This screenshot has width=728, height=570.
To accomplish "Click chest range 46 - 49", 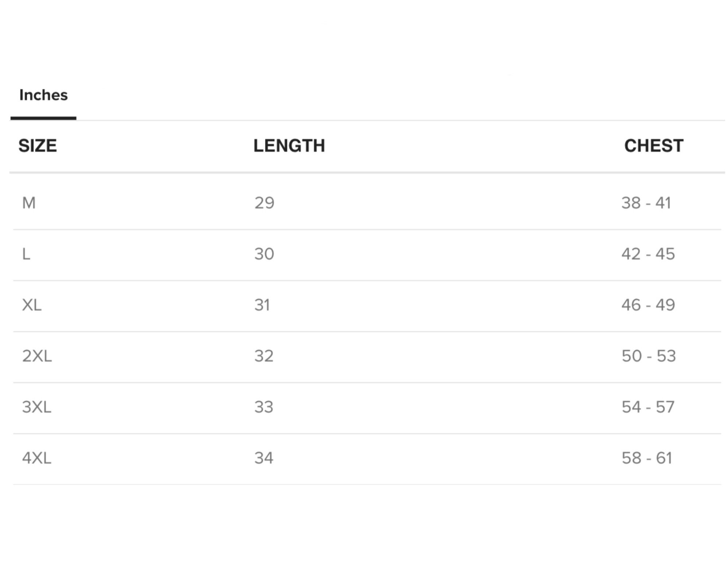I will click(648, 305).
